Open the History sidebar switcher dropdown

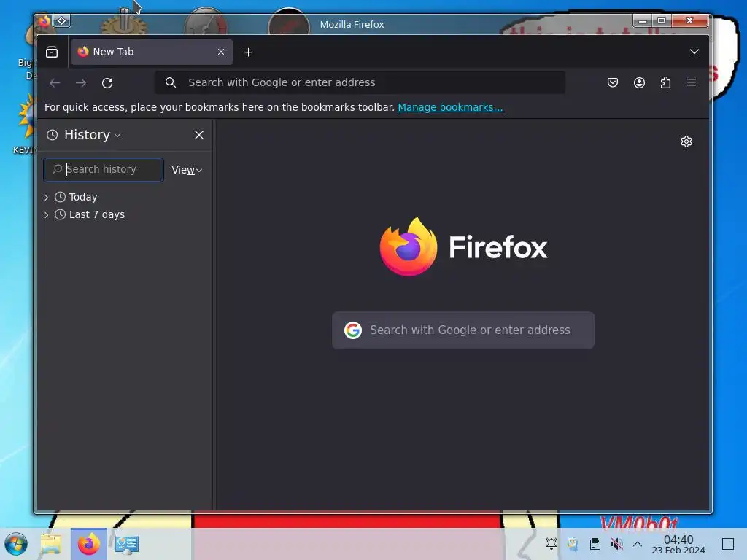84,135
